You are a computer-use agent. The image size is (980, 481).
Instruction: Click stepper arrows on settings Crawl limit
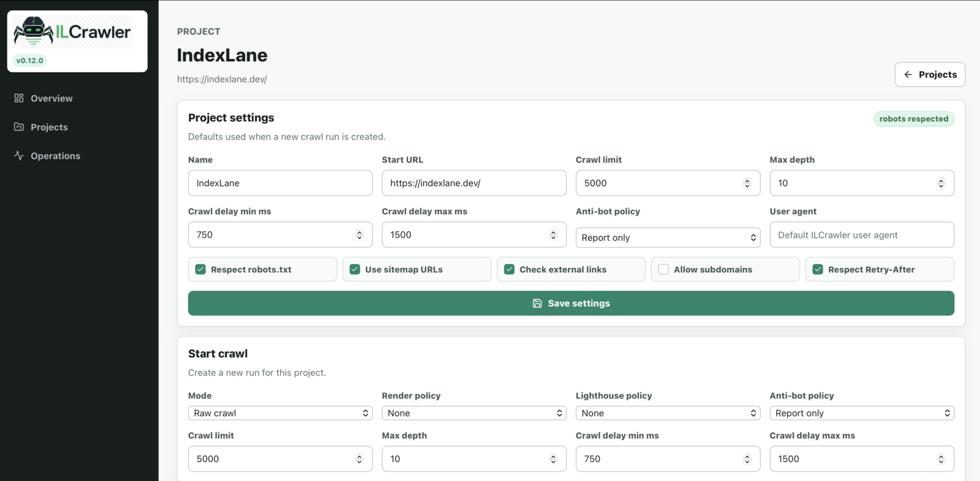(747, 183)
